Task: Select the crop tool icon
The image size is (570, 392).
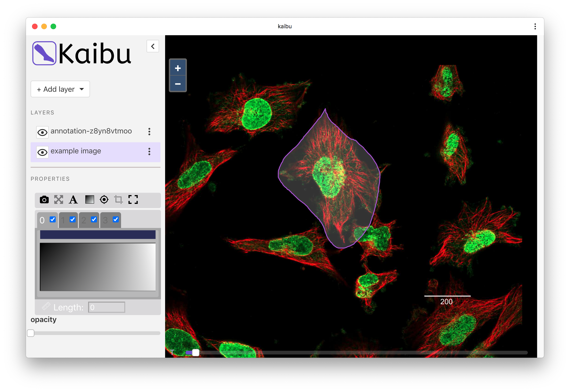Action: click(118, 200)
